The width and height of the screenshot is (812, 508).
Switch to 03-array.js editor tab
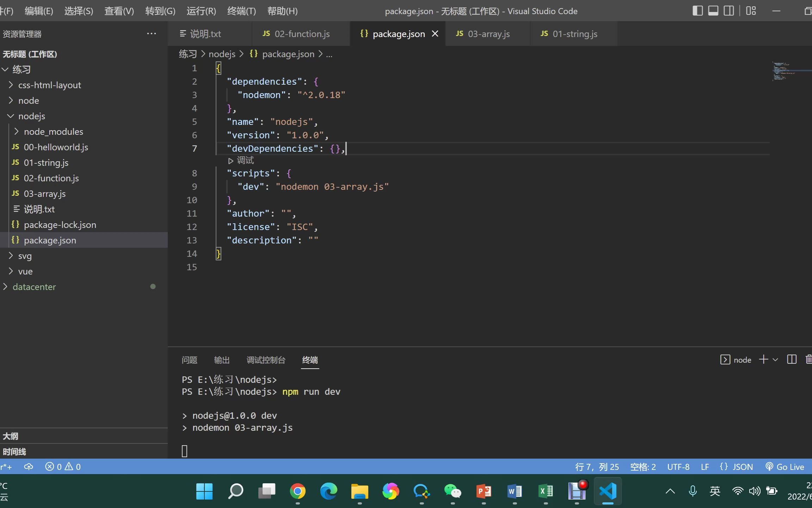pos(488,34)
